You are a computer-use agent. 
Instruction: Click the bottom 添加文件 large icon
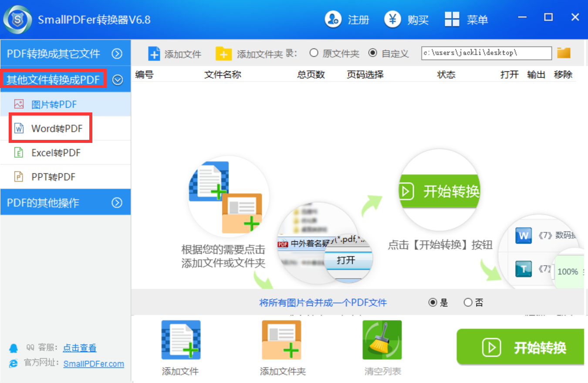point(181,340)
